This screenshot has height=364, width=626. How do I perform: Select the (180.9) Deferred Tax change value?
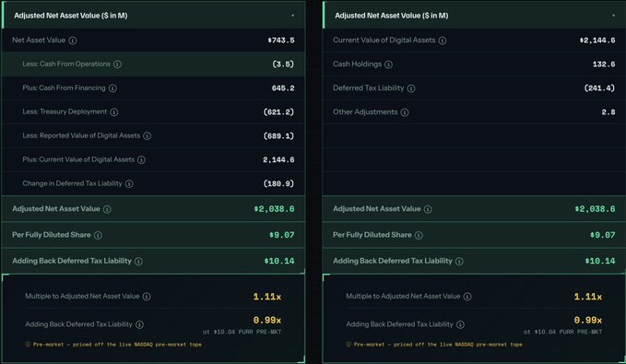click(x=278, y=183)
